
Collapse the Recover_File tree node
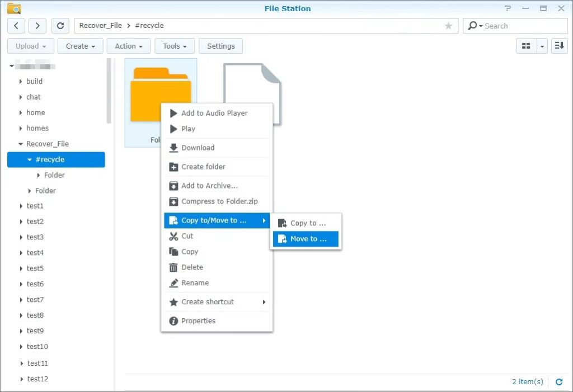(21, 144)
